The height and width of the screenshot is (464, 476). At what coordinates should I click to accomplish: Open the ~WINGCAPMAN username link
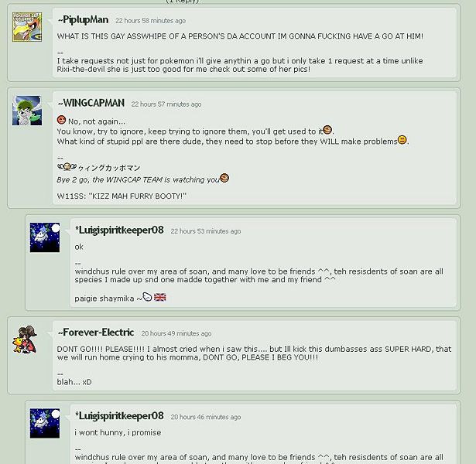pyautogui.click(x=91, y=104)
